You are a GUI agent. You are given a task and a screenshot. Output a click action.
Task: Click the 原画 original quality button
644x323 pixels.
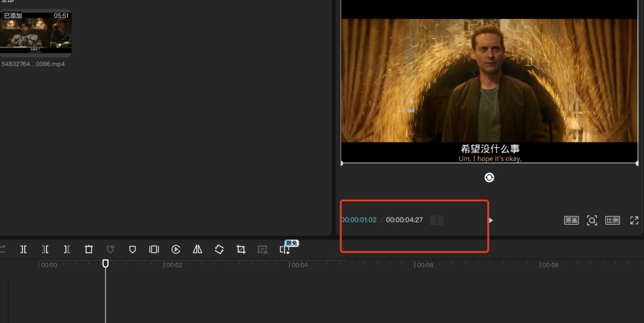[571, 220]
